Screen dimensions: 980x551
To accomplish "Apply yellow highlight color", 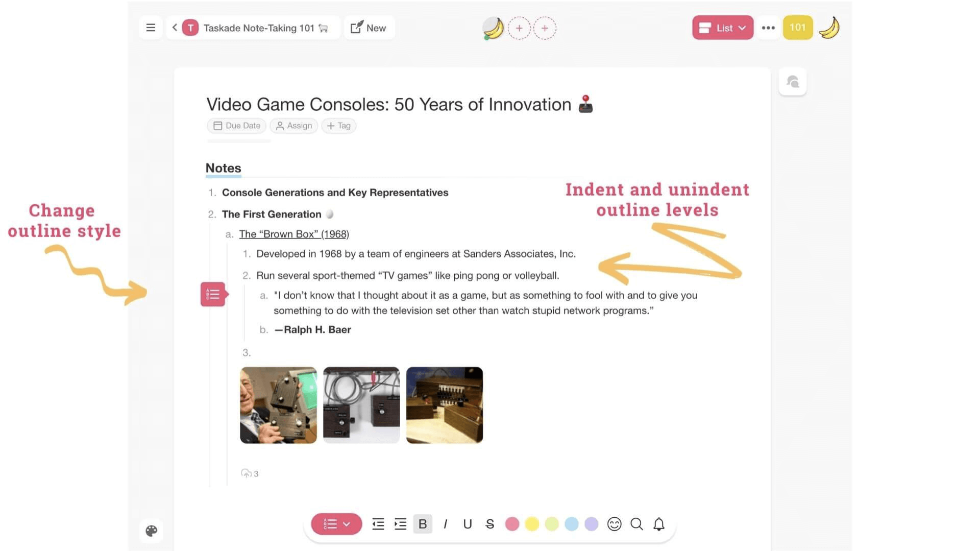I will tap(532, 524).
